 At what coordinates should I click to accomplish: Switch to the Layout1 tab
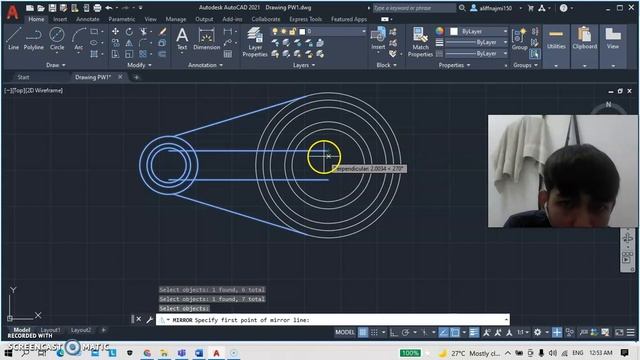coord(50,330)
